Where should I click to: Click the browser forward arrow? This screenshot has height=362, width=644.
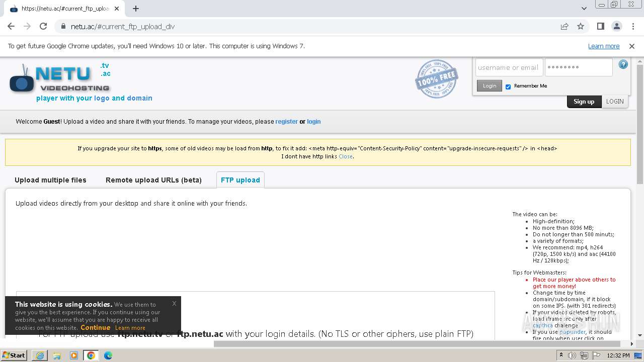[x=27, y=27]
